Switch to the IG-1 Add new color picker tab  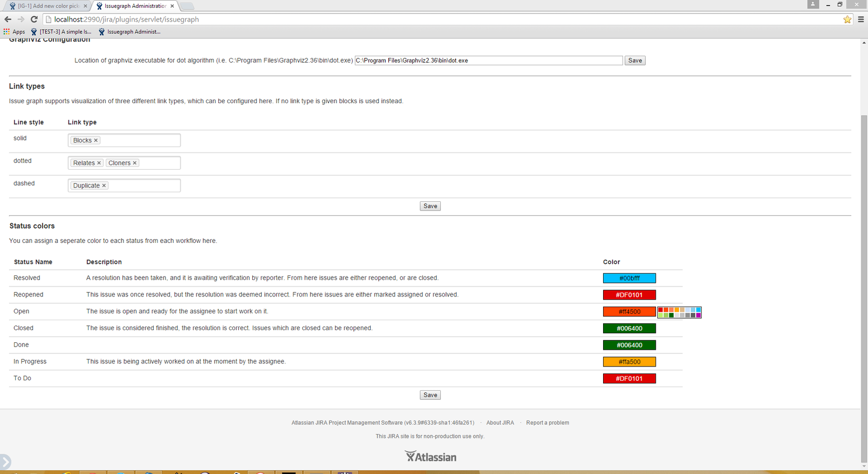[x=47, y=6]
